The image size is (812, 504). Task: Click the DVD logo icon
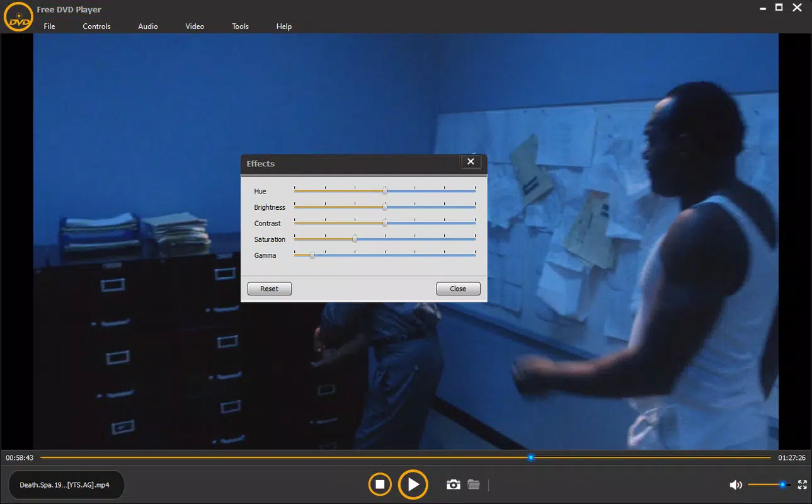pyautogui.click(x=18, y=17)
